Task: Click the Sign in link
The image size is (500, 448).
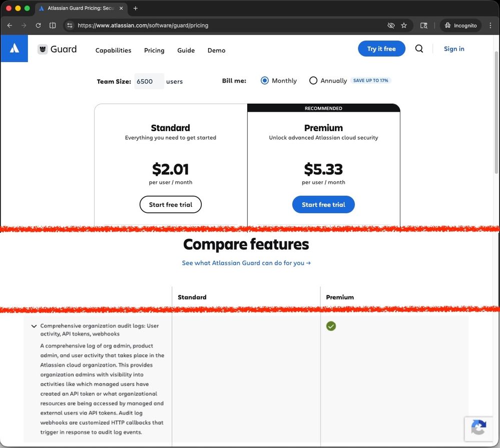Action: point(454,49)
